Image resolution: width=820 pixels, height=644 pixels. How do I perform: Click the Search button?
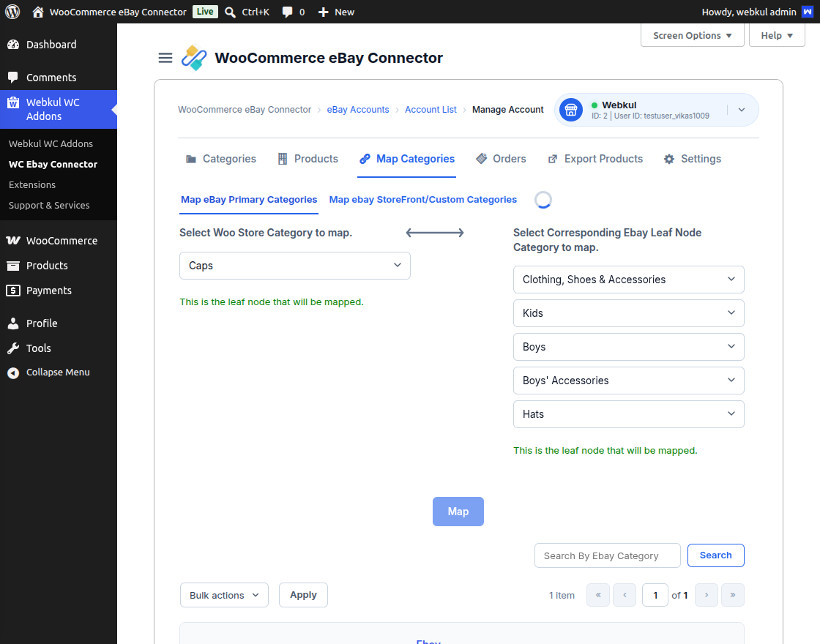pyautogui.click(x=715, y=555)
